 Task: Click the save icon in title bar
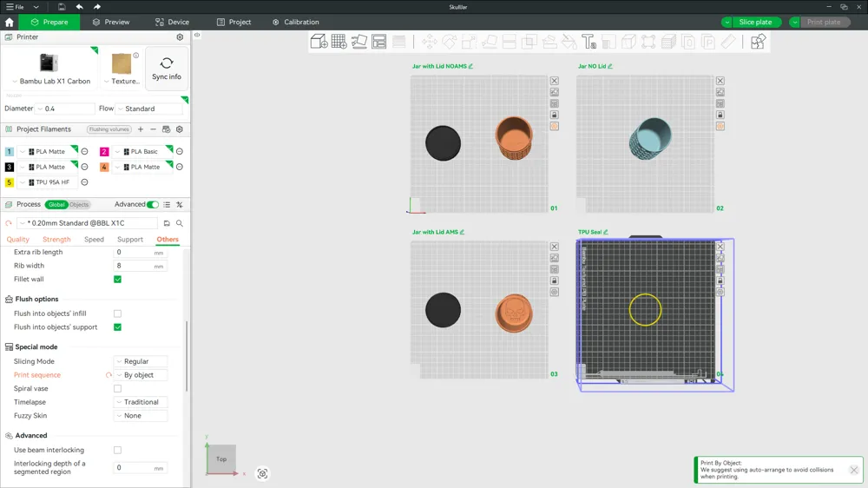tap(62, 7)
